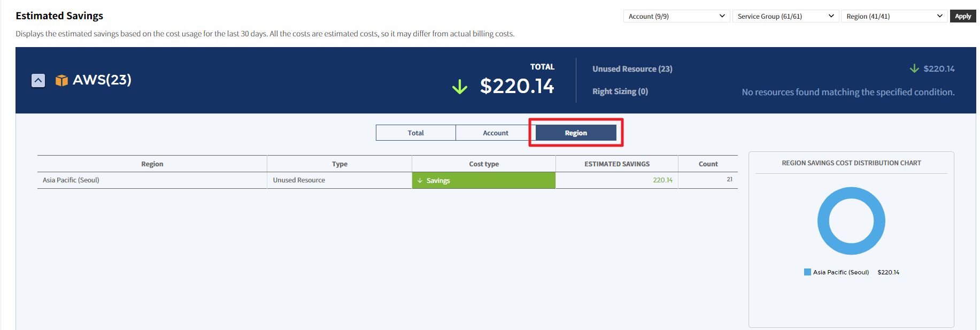This screenshot has width=980, height=330.
Task: Click the small arrow icon in Savings cell
Action: point(420,181)
